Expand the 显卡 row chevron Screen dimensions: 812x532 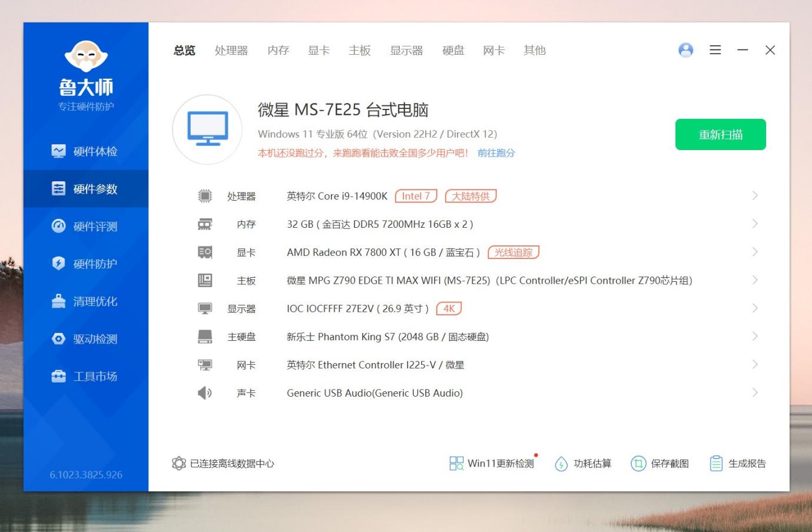755,252
